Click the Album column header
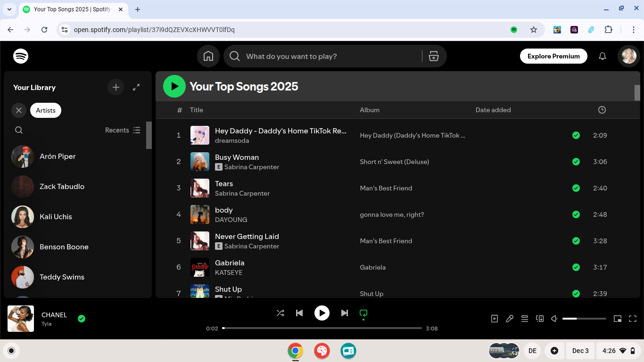Screen dimensions: 644x362 370,110
